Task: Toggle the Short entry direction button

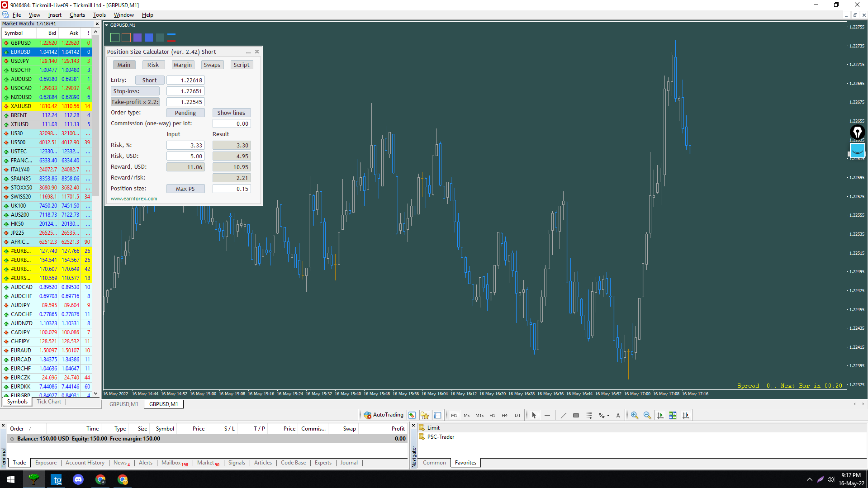Action: click(150, 80)
